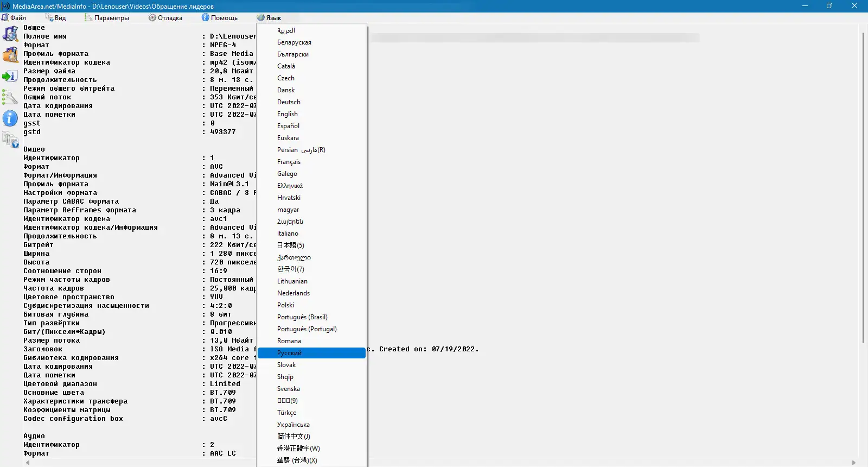Select Português (Portugal) in the menu
Viewport: 868px width, 467px height.
312,329
